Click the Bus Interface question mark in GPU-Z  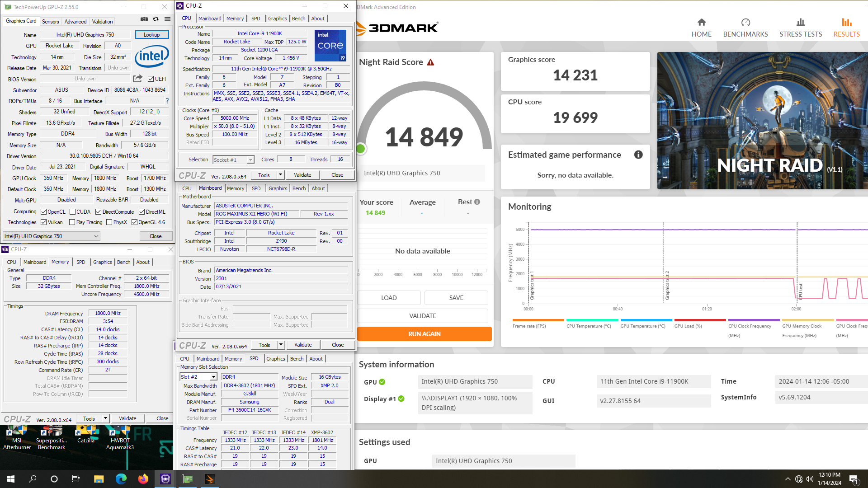coord(167,101)
